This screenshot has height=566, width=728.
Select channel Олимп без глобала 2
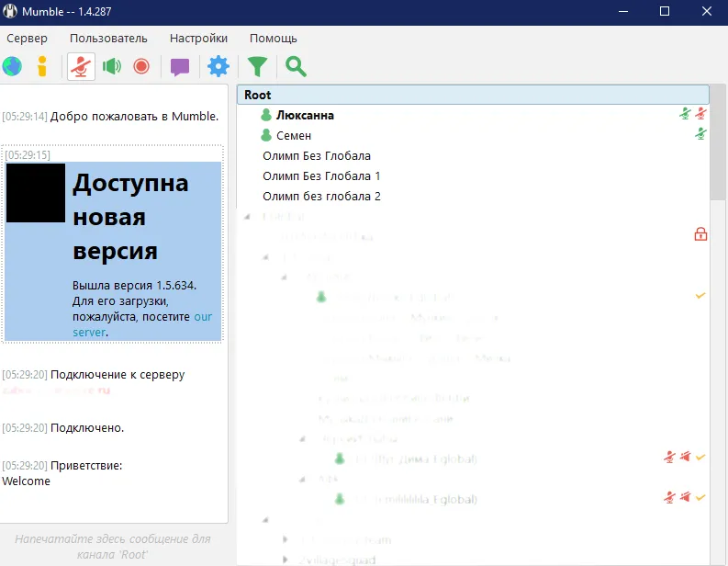pos(321,197)
